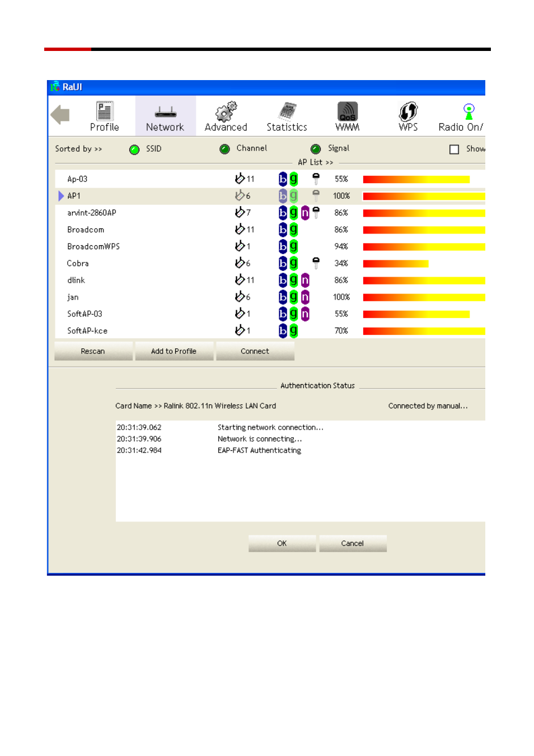Click the channel 7 icon for arvint-2860AP

[240, 212]
